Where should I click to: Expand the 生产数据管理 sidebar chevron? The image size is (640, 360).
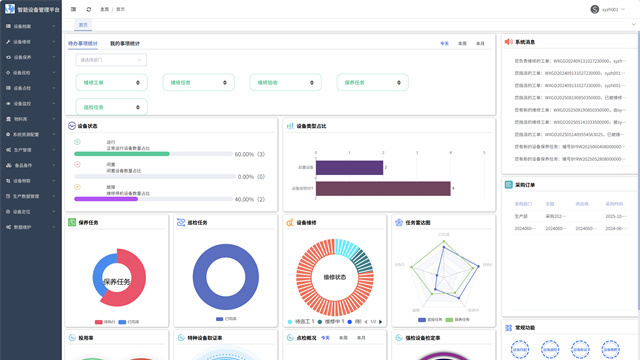[x=53, y=196]
